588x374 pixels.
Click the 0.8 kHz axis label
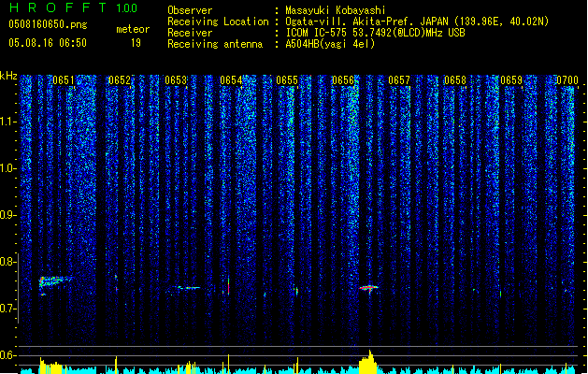click(x=8, y=262)
